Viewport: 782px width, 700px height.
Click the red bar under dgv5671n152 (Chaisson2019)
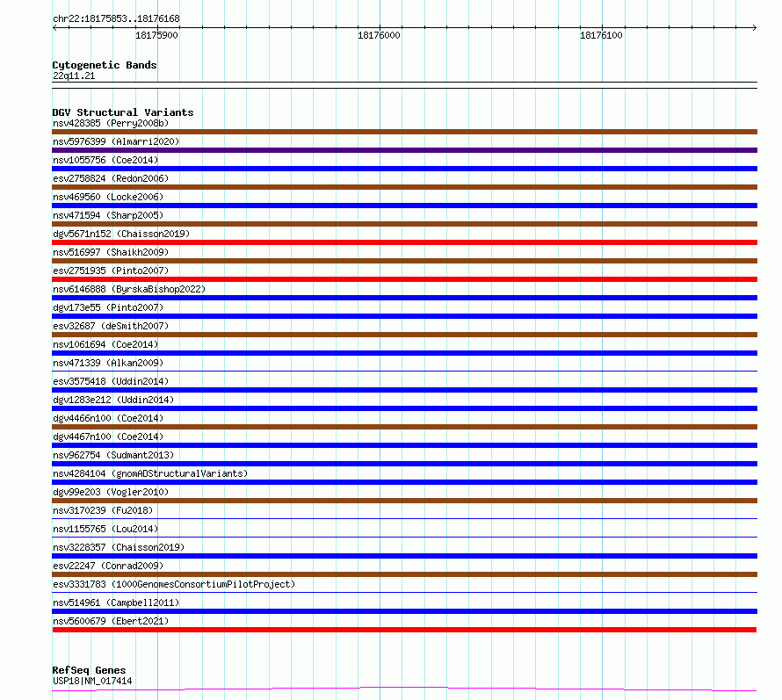pyautogui.click(x=404, y=242)
